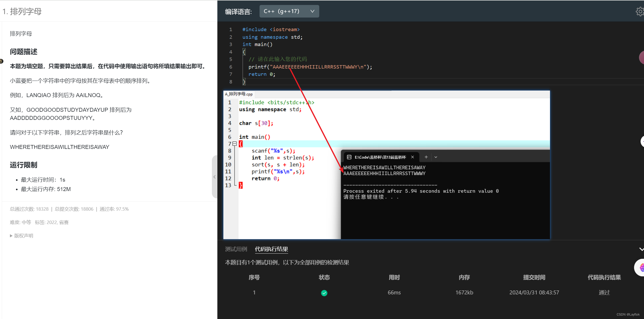Click the green passed status icon
644x319 pixels.
(x=324, y=293)
